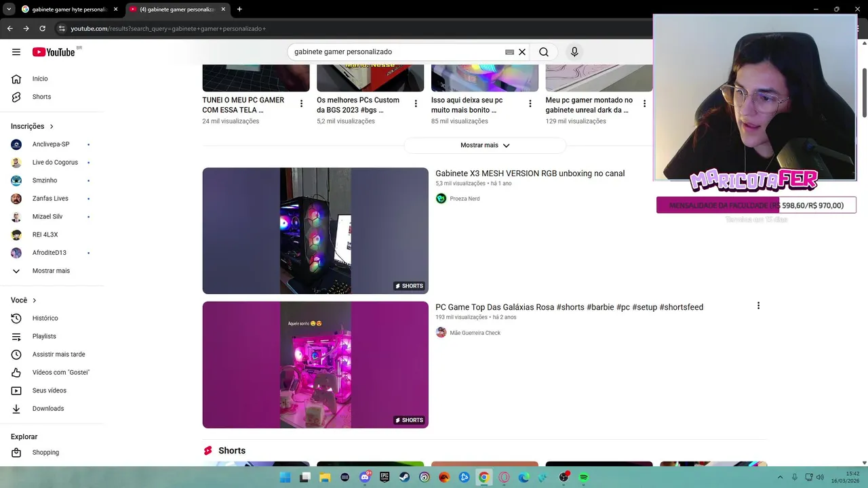Expand the Inscrições section

[x=33, y=126]
